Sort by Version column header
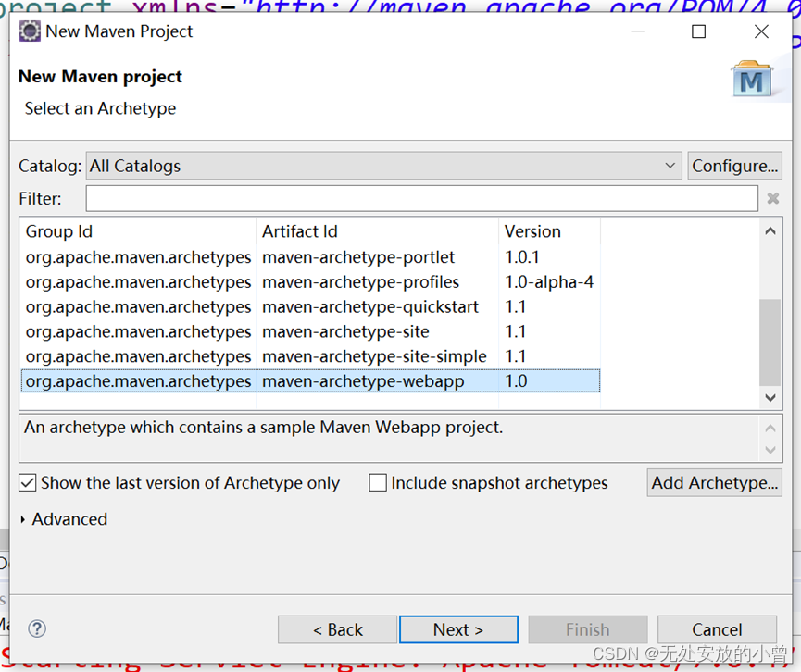This screenshot has width=801, height=672. click(x=550, y=231)
